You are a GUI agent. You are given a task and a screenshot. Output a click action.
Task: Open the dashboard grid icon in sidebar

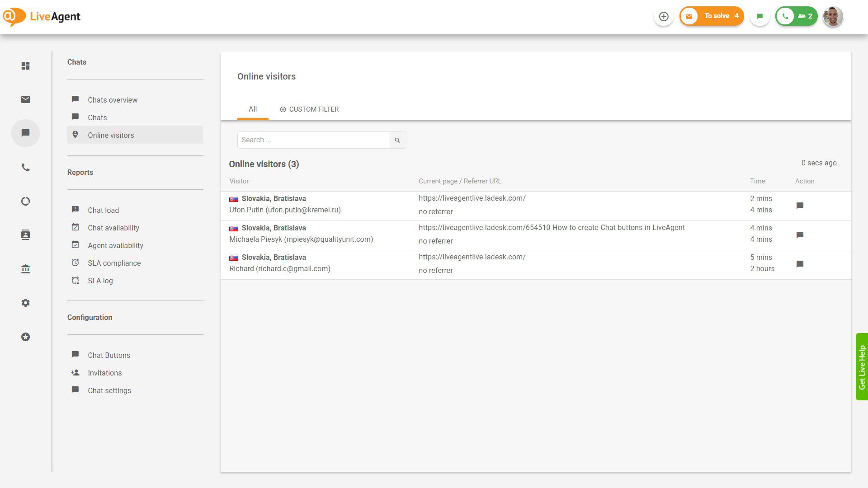[x=25, y=66]
